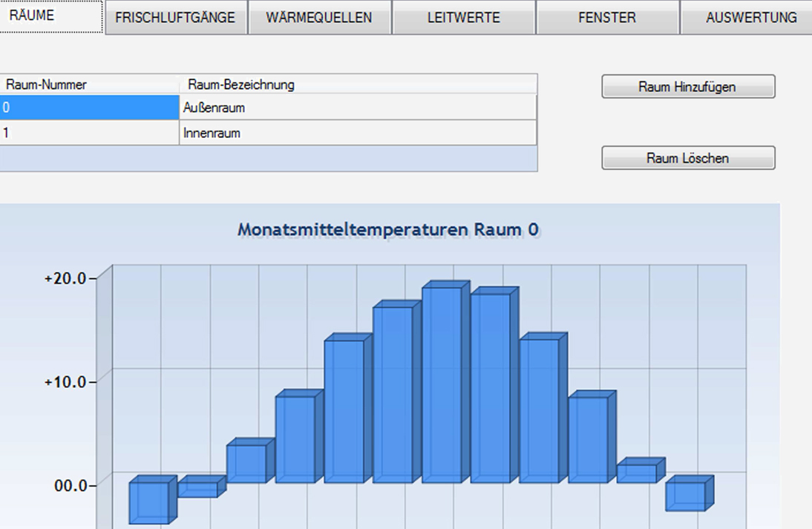Screen dimensions: 812x529
Task: Click the Monatsmitteltemperaturen Raum 0 chart title
Action: tap(388, 230)
